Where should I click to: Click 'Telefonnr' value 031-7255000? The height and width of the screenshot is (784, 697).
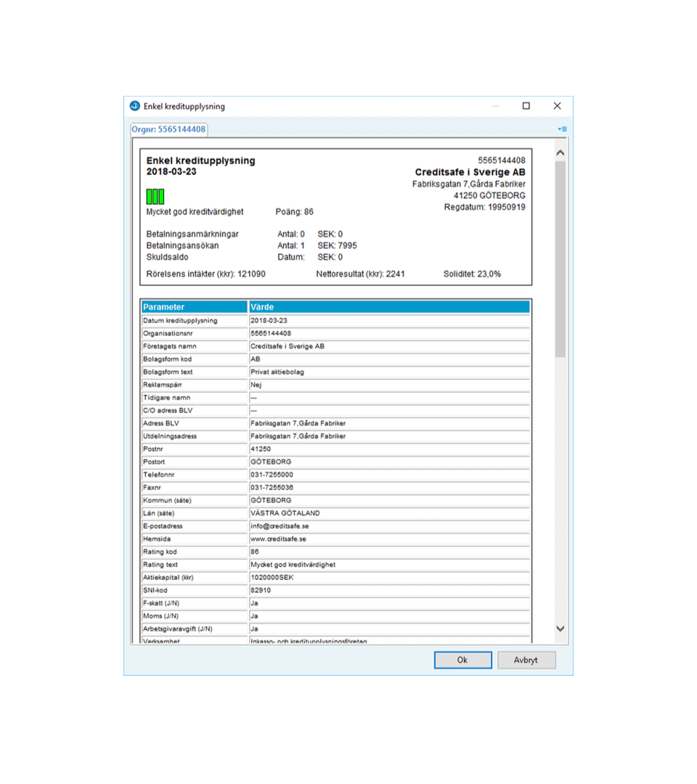coord(389,475)
